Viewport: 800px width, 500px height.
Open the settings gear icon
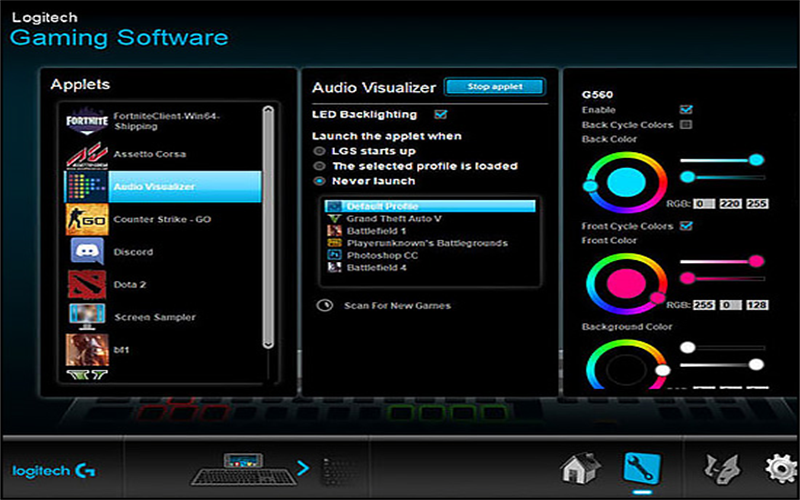point(782,469)
